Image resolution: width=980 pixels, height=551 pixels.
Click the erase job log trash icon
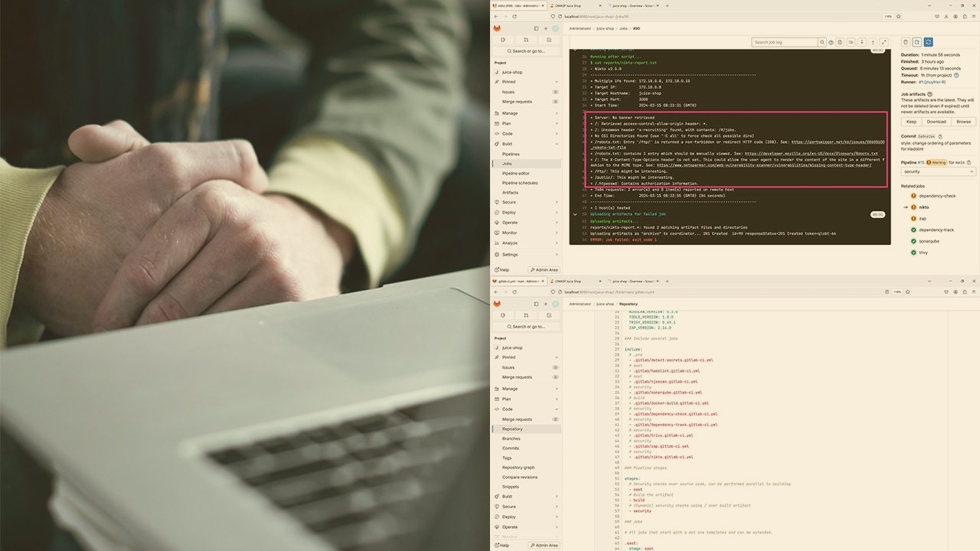[x=906, y=42]
